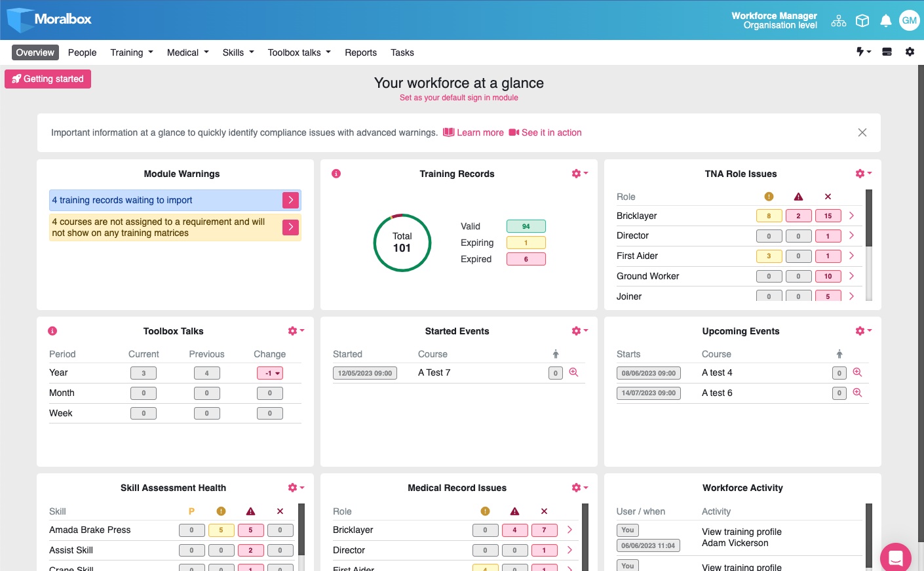Expand the Change dropdown showing -1
Viewport: 924px width, 571px height.
click(269, 372)
